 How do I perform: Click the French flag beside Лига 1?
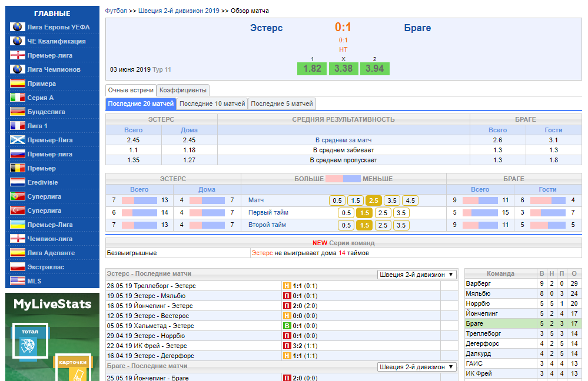coord(18,126)
